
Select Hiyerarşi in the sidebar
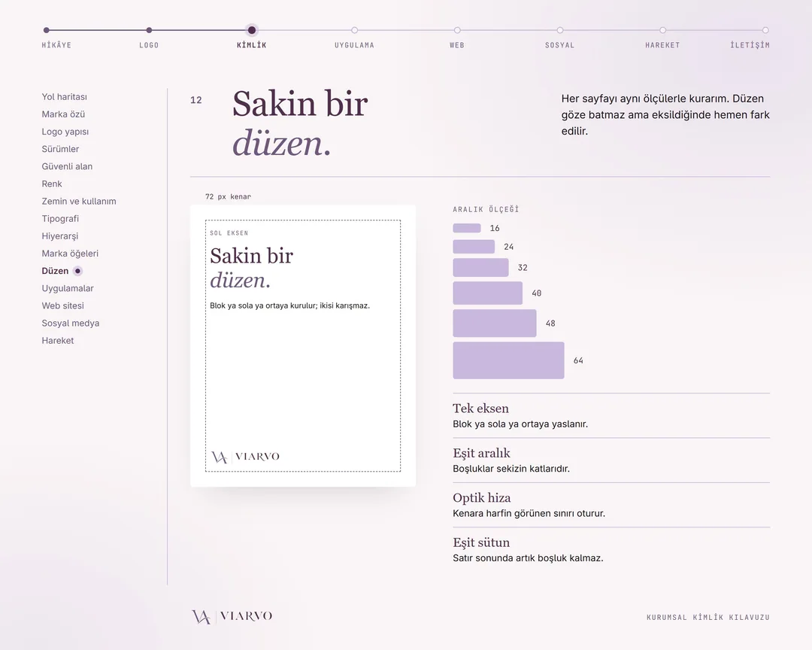pos(59,235)
